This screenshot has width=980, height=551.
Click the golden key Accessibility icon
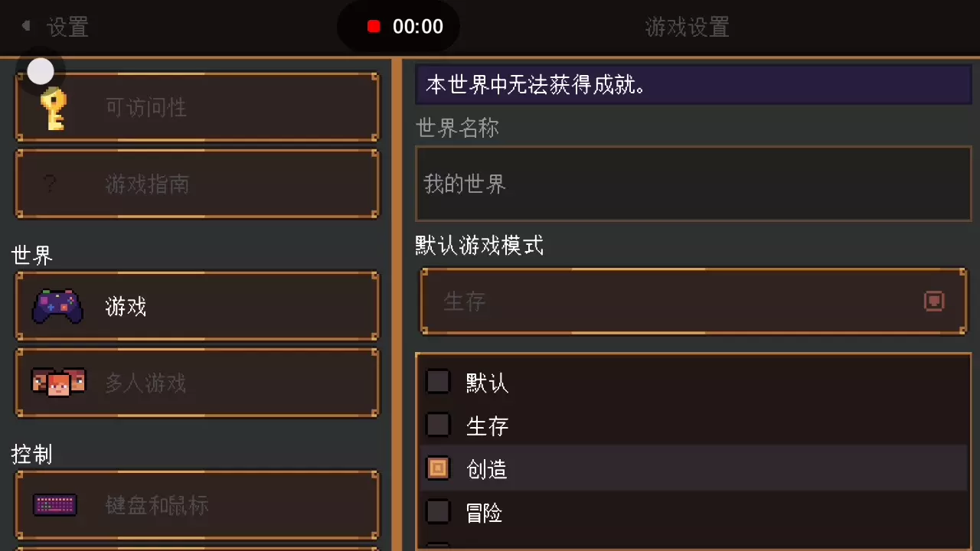click(54, 109)
